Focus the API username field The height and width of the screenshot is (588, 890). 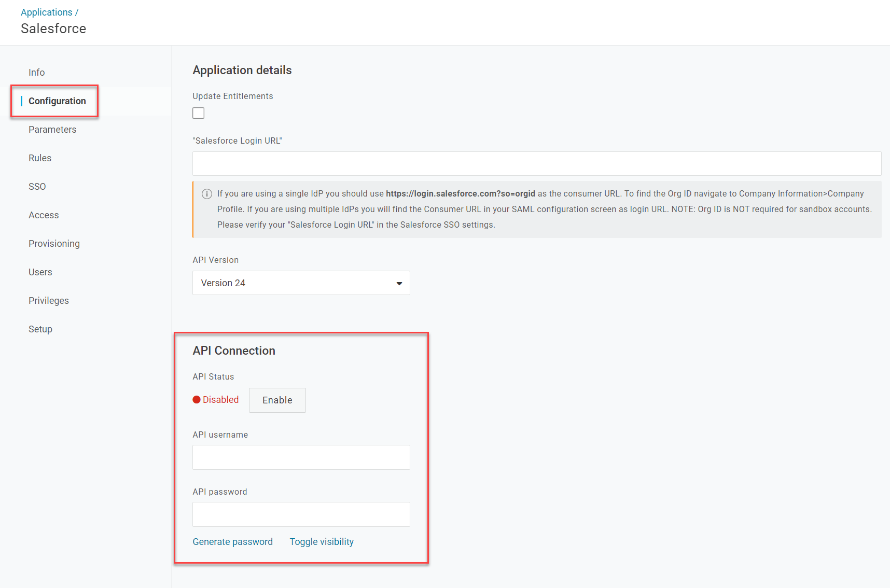tap(301, 457)
